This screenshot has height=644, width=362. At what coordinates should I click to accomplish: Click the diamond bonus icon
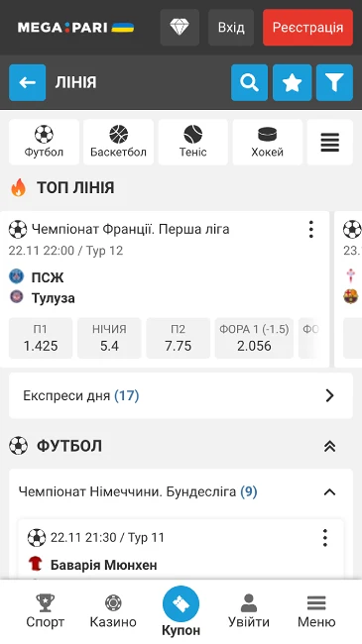(180, 28)
